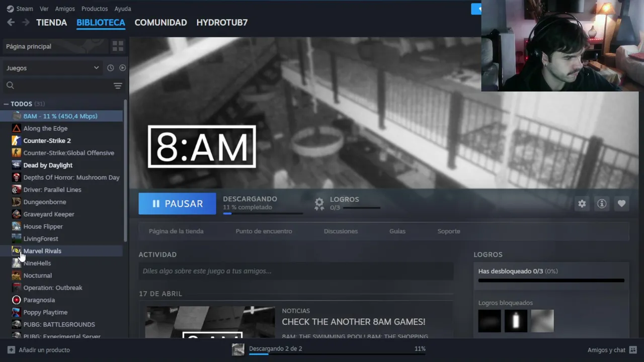Screen dimensions: 644x362
Task: Click the Descargando progress bar under 8AM
Action: 263,214
